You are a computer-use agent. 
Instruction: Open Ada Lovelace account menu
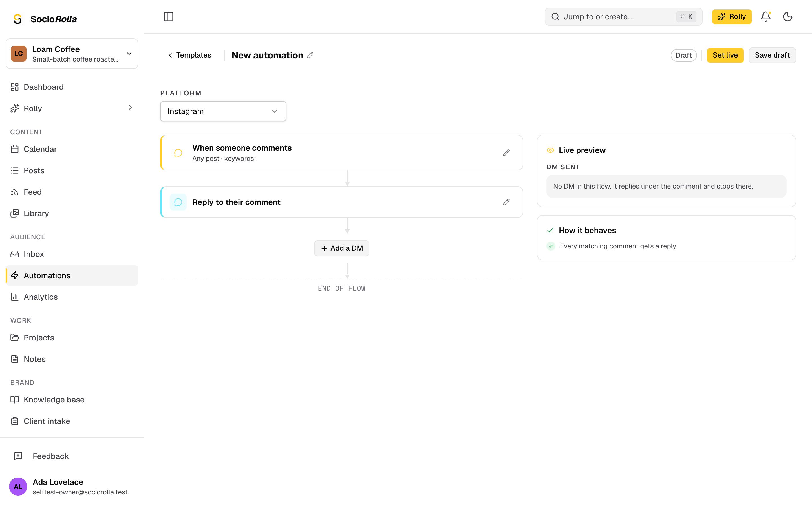click(x=72, y=487)
